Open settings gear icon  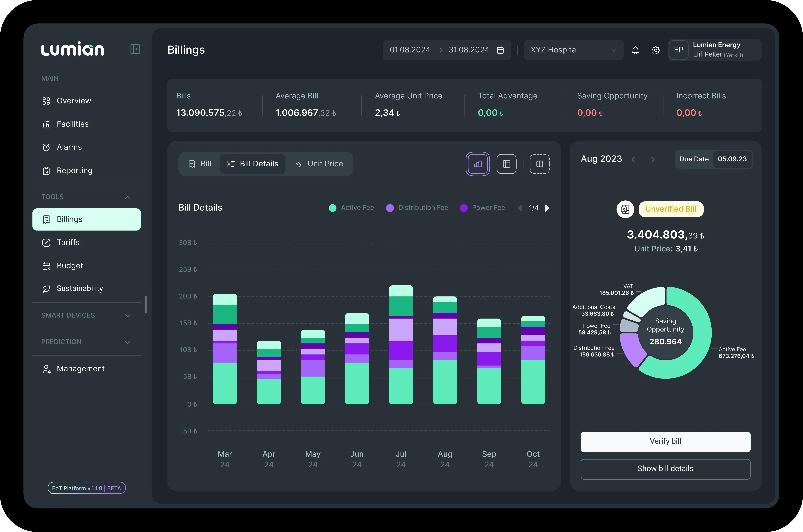pyautogui.click(x=656, y=50)
